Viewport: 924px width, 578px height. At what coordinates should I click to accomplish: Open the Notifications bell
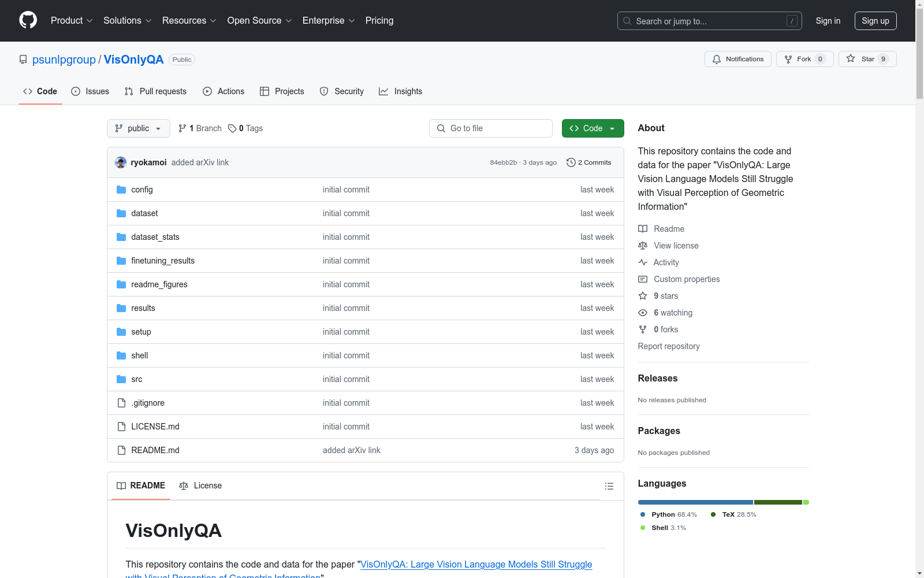[x=717, y=58]
